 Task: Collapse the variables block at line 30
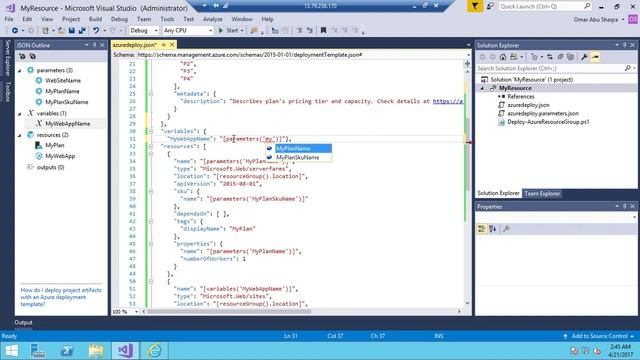(x=151, y=131)
